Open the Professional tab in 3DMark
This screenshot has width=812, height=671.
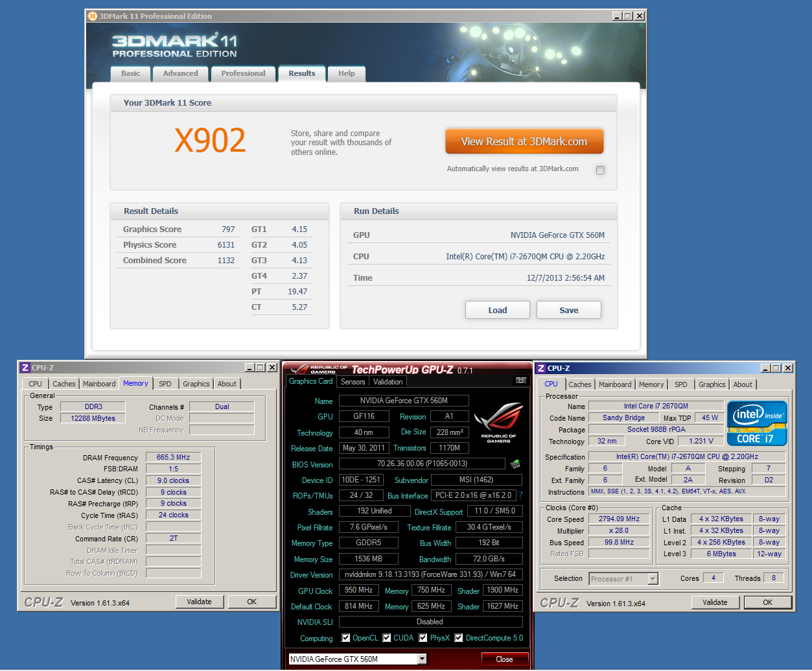243,74
